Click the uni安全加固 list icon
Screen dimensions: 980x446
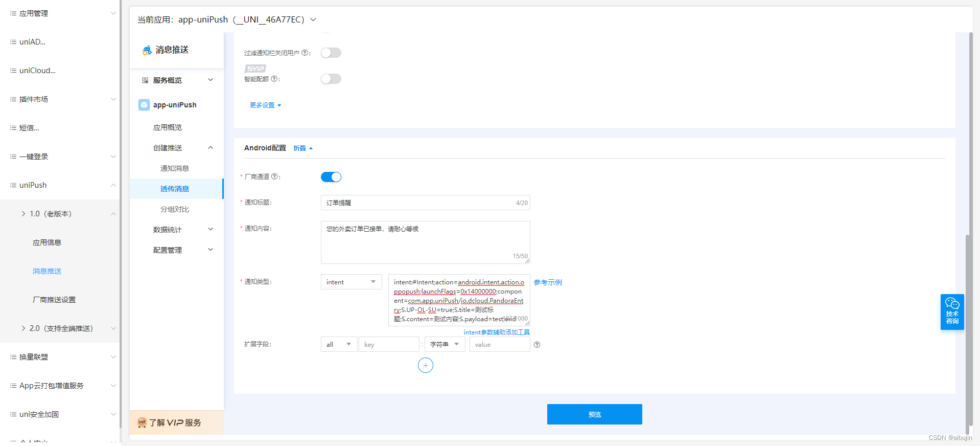tap(13, 414)
